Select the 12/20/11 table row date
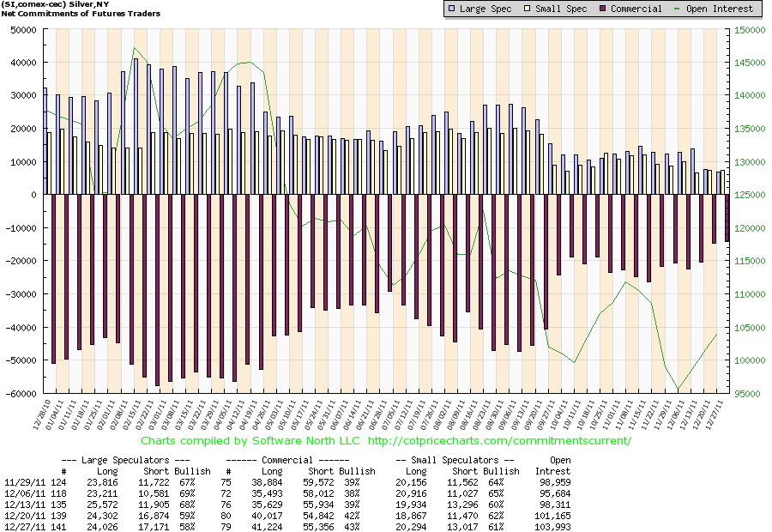 [25, 516]
